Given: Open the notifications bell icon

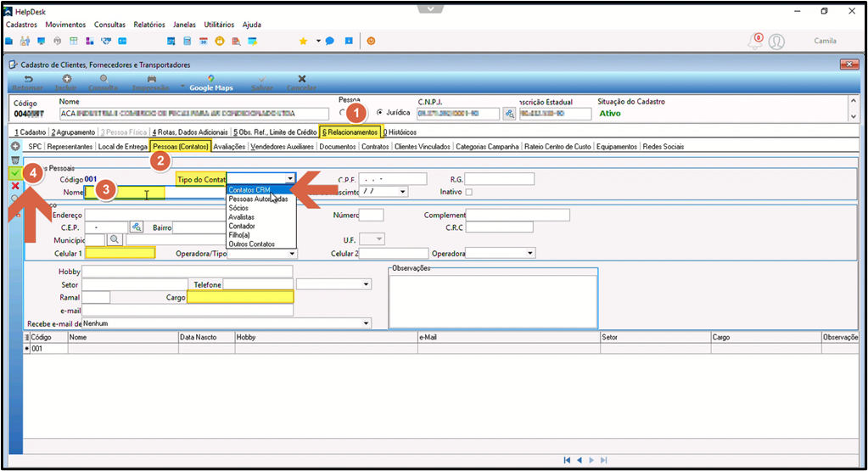Looking at the screenshot, I should [754, 41].
